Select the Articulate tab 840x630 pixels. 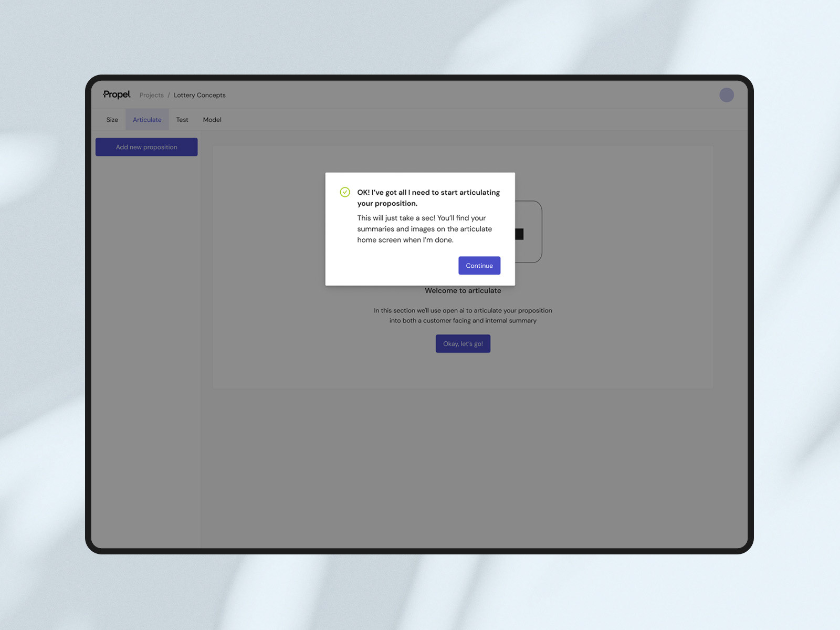click(147, 120)
